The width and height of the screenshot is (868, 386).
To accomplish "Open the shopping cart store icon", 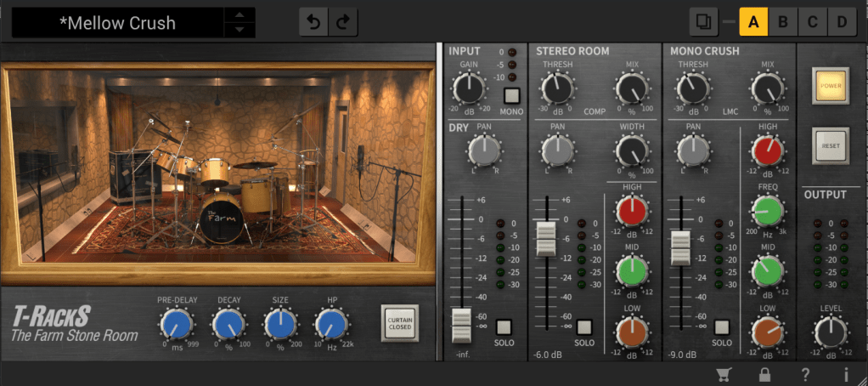I will point(724,374).
